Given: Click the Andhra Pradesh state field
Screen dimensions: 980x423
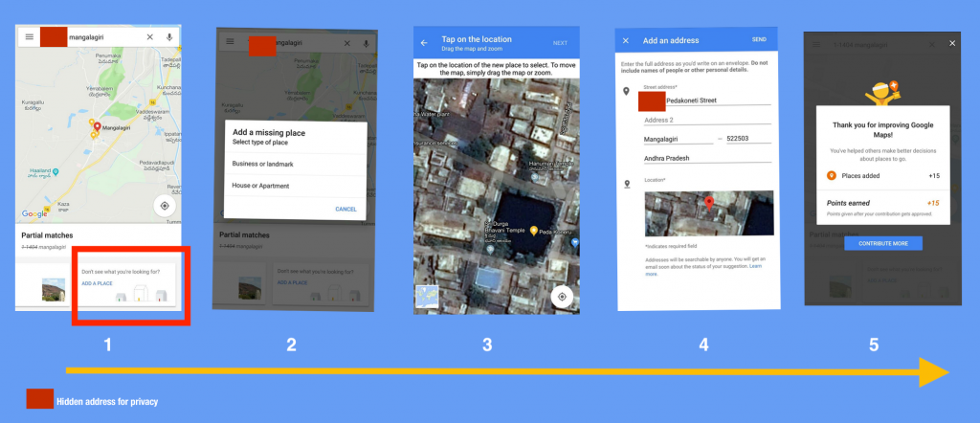Looking at the screenshot, I should point(707,159).
